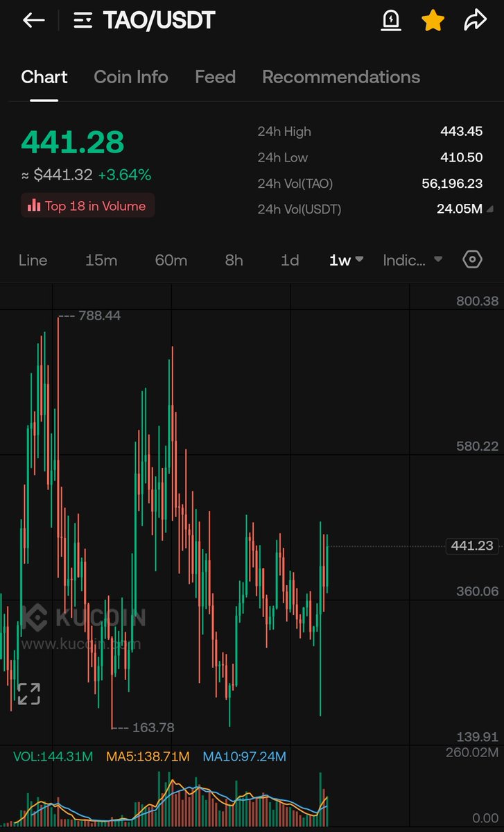Tap the 163.78 low price marker
This screenshot has height=832, width=504.
(x=153, y=727)
